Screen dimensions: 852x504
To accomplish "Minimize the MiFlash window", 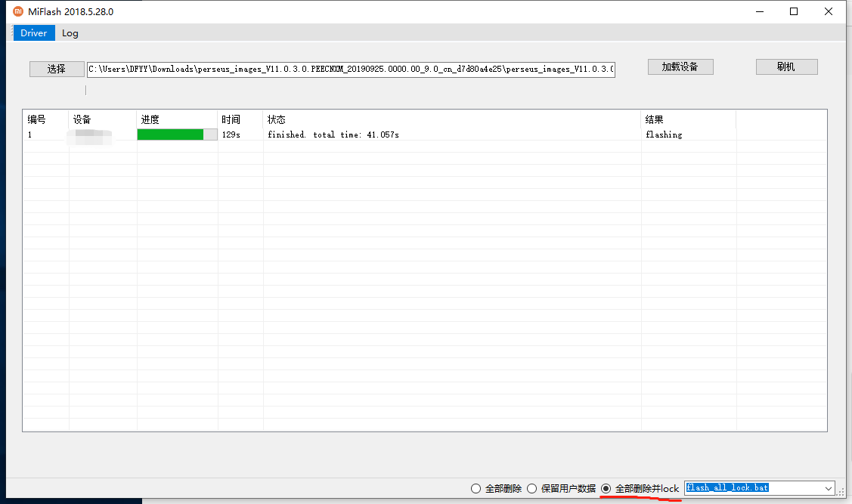I will coord(760,11).
